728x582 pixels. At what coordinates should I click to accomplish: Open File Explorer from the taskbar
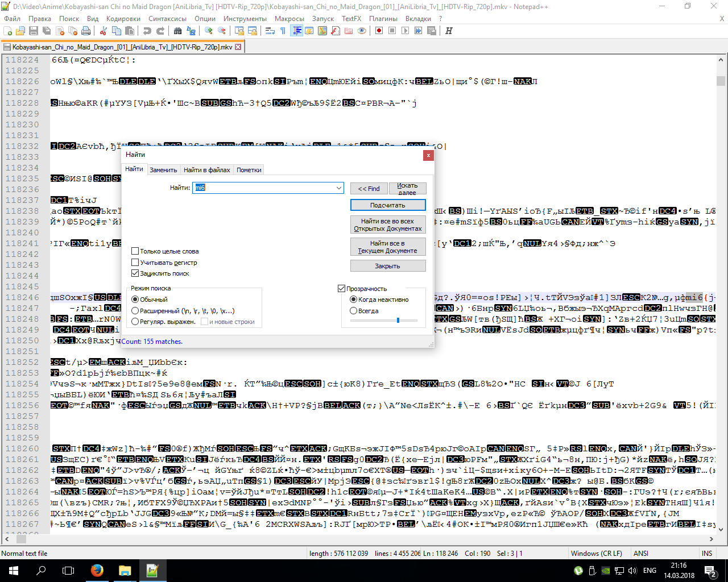tap(125, 571)
